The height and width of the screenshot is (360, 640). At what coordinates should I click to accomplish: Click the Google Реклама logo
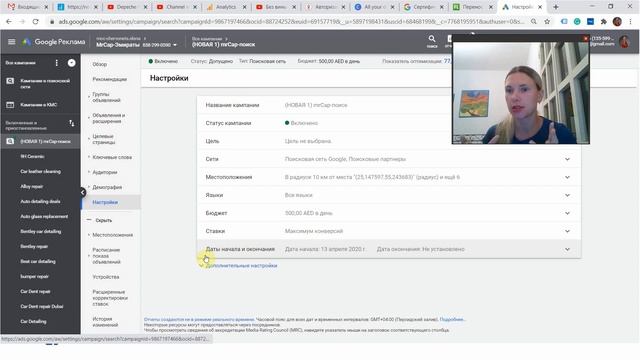[53, 42]
